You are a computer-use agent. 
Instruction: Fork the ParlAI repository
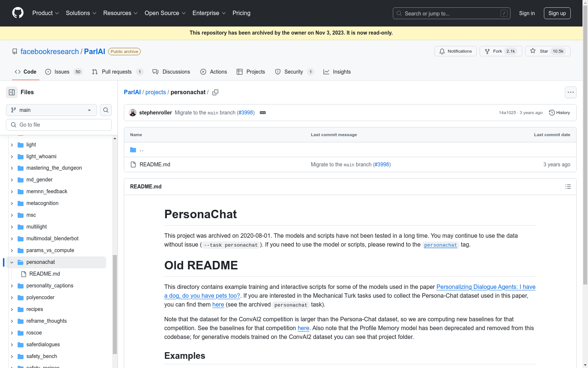click(501, 51)
